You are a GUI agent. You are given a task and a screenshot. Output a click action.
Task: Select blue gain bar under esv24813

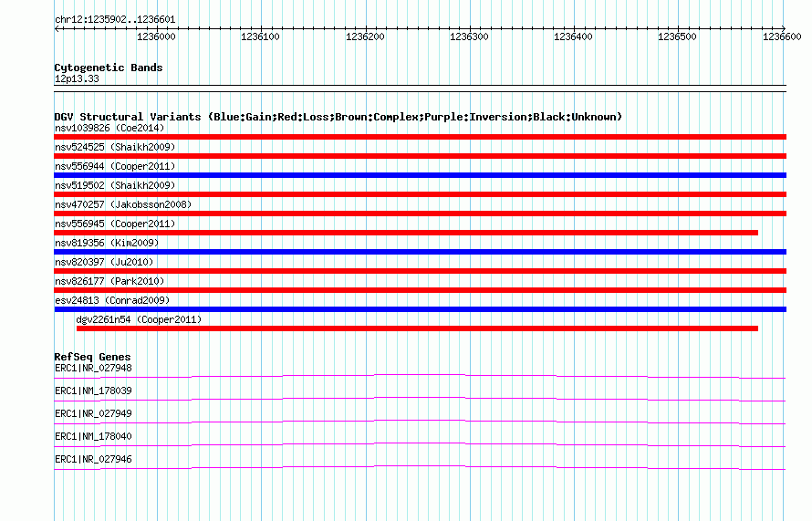click(x=420, y=309)
